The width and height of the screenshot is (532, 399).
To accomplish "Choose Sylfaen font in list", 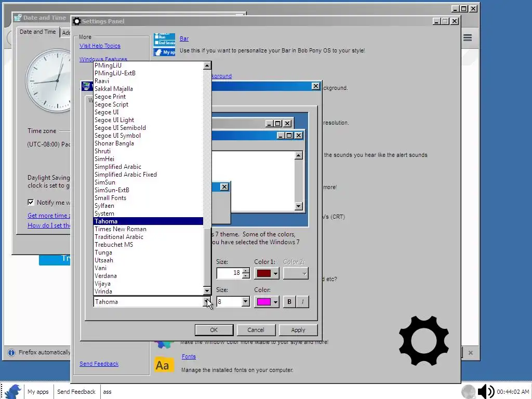I will [x=148, y=206].
